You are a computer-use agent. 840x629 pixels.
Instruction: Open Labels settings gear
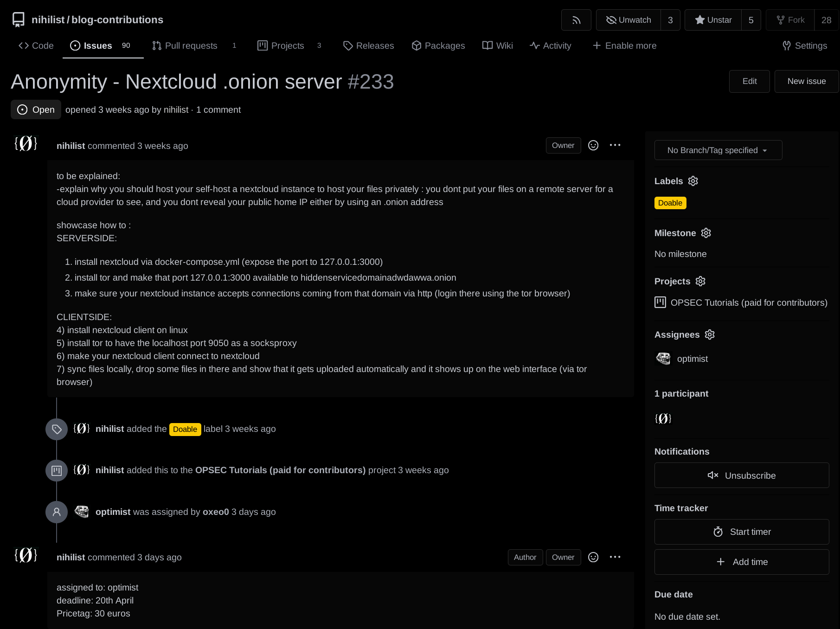click(x=693, y=181)
